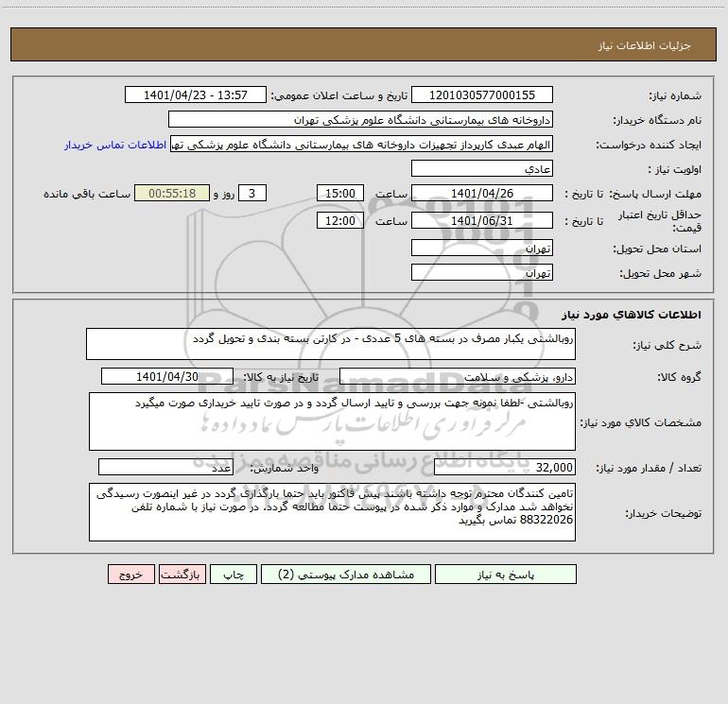Click the delivery province field 'تهران'
The height and width of the screenshot is (704, 728).
click(x=482, y=249)
